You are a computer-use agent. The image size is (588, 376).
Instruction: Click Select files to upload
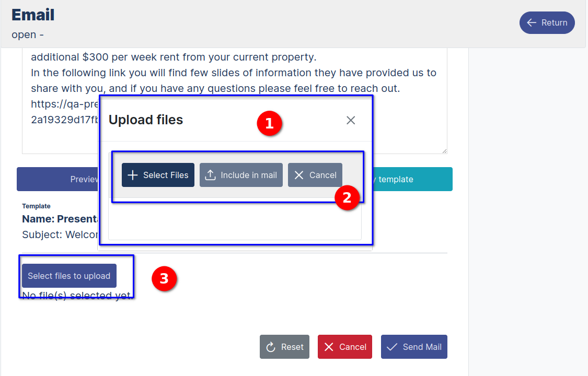pos(68,275)
